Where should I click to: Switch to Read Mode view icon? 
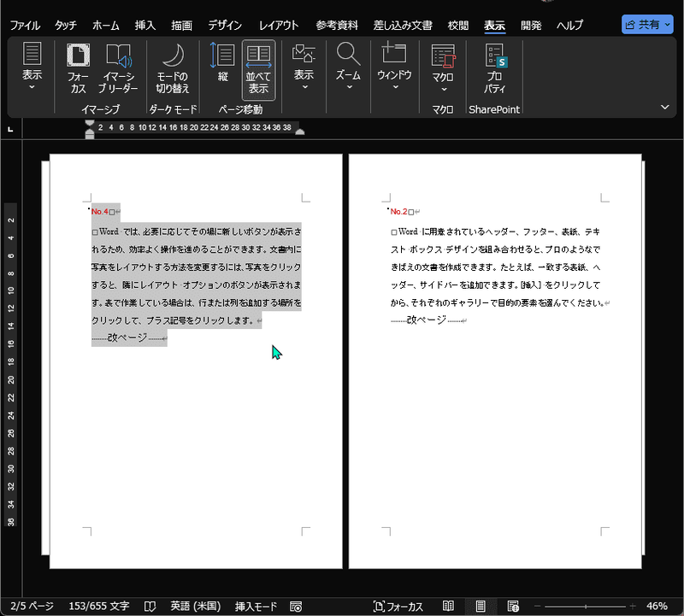point(448,606)
